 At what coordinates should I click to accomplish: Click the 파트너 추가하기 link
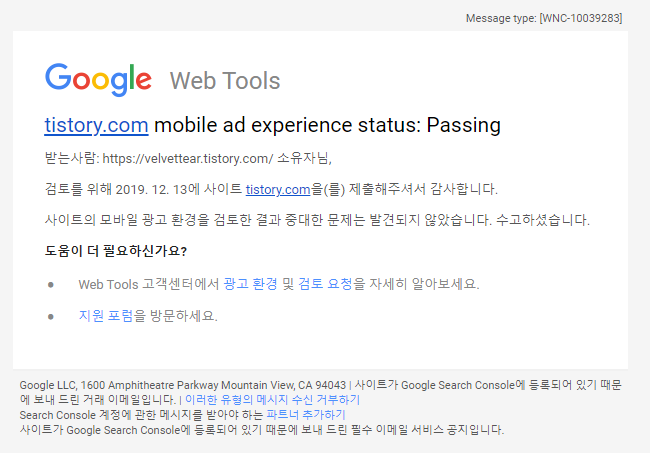click(x=306, y=415)
